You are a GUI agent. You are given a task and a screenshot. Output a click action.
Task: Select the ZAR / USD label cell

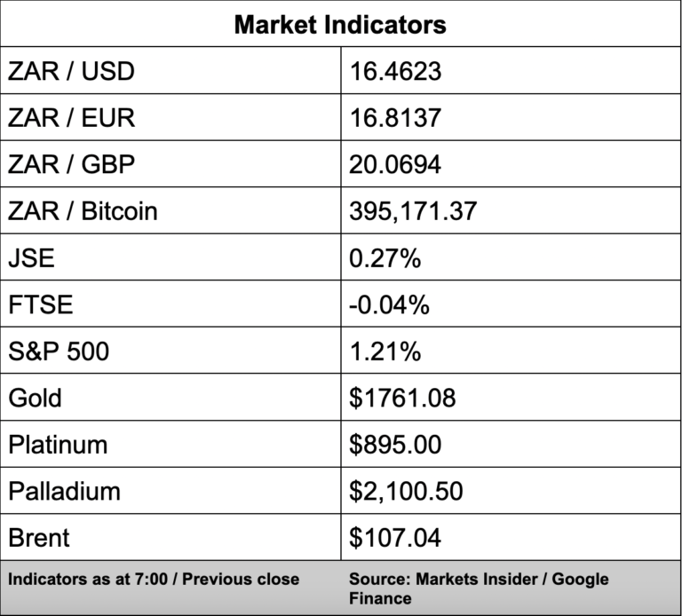pyautogui.click(x=71, y=71)
